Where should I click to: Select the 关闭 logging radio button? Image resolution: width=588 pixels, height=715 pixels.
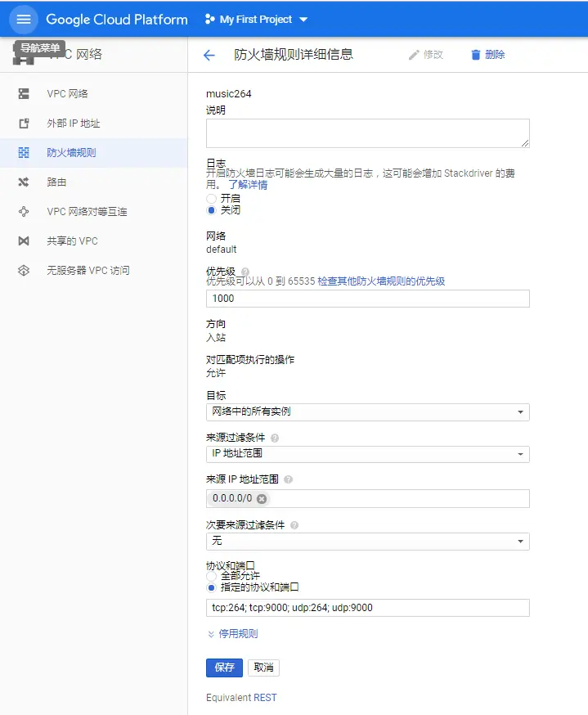(x=211, y=210)
